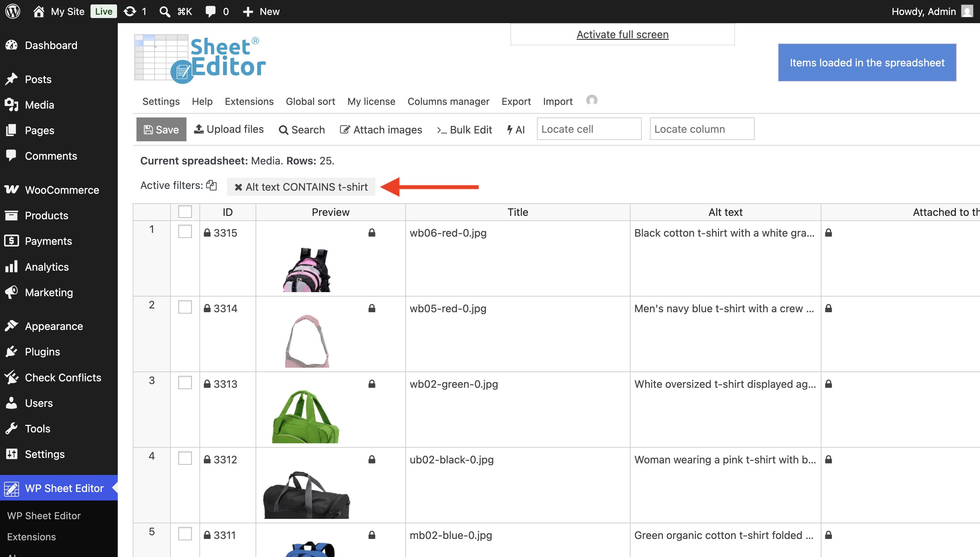980x557 pixels.
Task: Open the Extensions menu item
Action: 249,101
